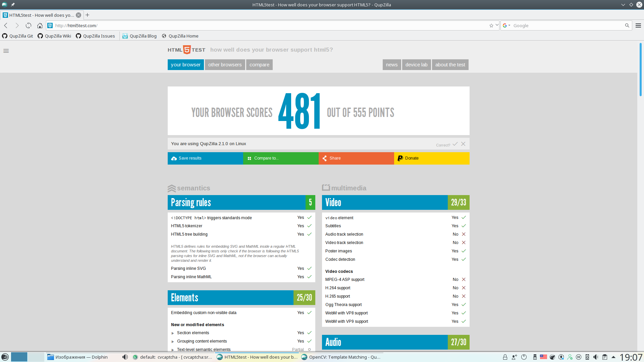
Task: Open the KDE Connect phone tray icon
Action: [x=587, y=357]
